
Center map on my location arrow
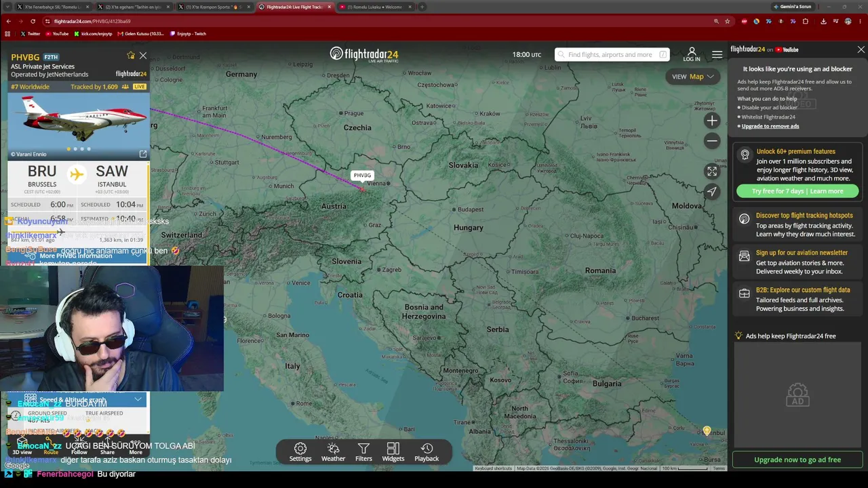pos(711,192)
